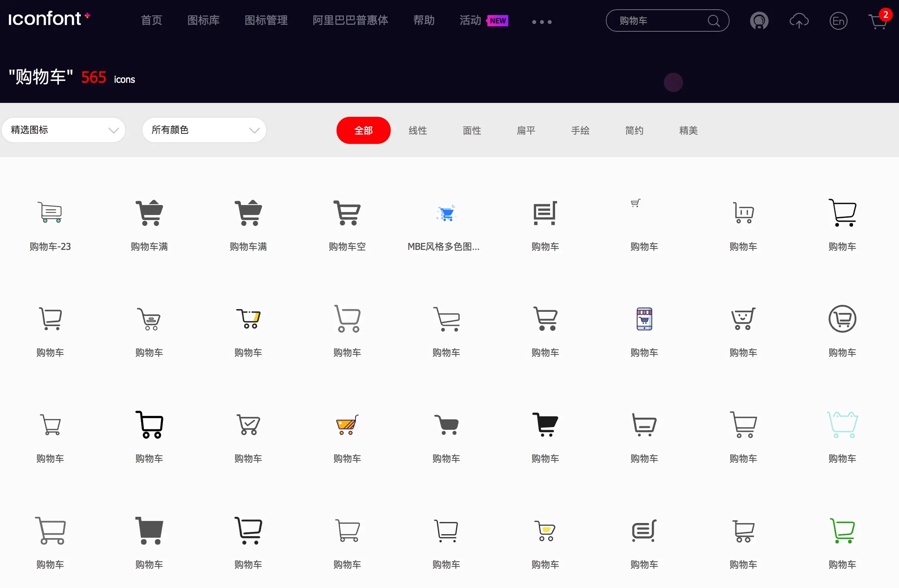Open the 所有颜色 color dropdown
899x588 pixels.
coord(204,130)
